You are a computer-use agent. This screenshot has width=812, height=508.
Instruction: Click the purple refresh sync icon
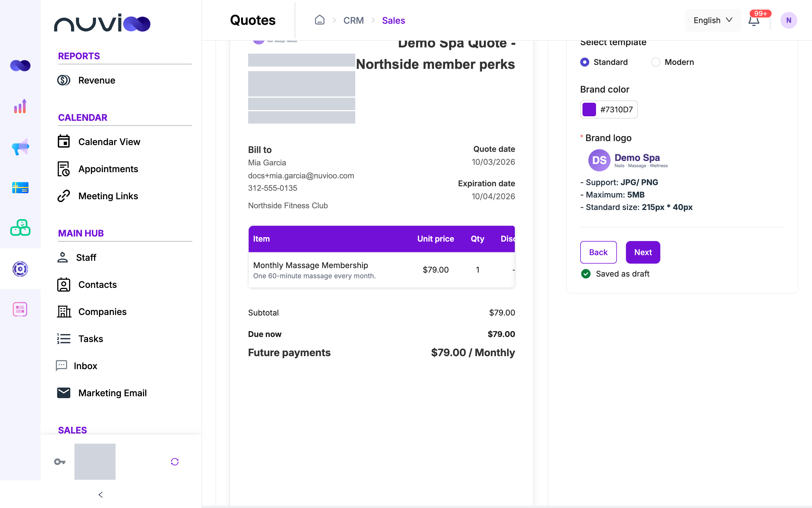coord(175,462)
